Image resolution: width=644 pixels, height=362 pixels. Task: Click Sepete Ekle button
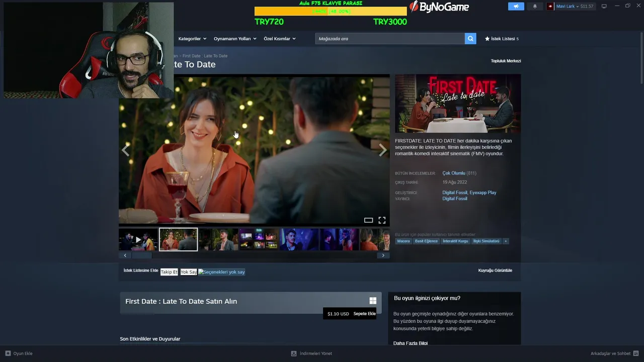coord(364,314)
